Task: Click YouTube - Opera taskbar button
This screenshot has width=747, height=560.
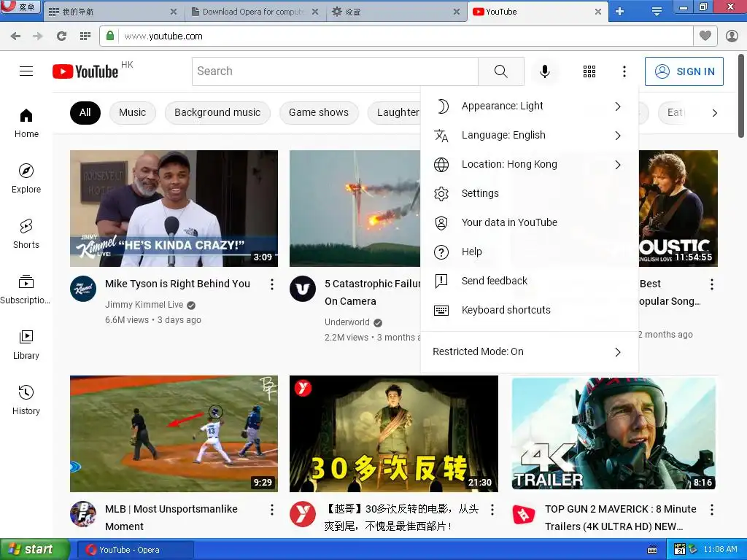Action: 135,550
